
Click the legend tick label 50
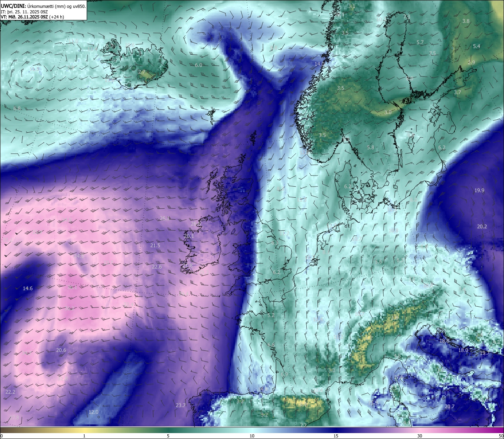[x=501, y=436]
